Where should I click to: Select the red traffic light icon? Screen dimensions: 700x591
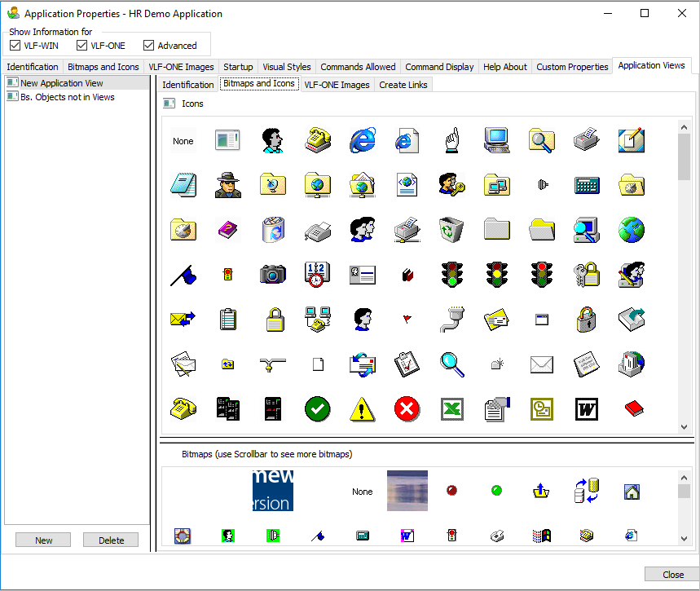point(542,275)
